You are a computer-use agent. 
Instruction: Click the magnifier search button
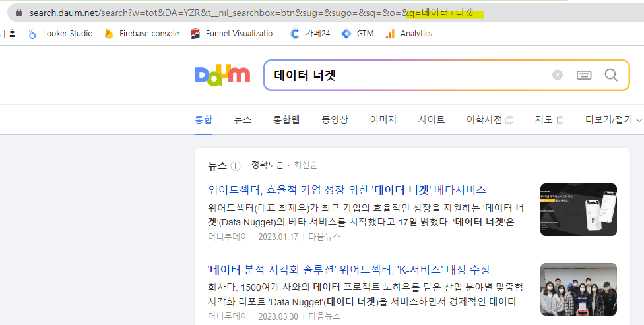click(611, 74)
